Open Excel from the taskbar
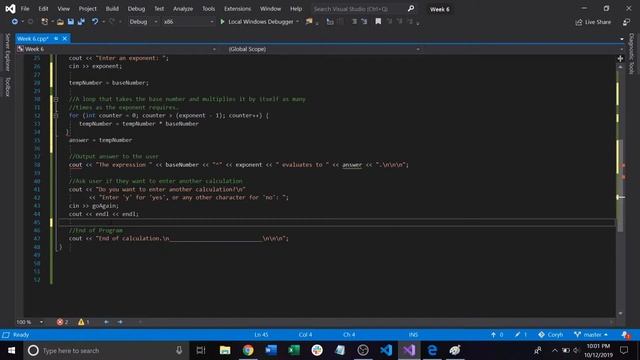The height and width of the screenshot is (360, 640). point(294,350)
